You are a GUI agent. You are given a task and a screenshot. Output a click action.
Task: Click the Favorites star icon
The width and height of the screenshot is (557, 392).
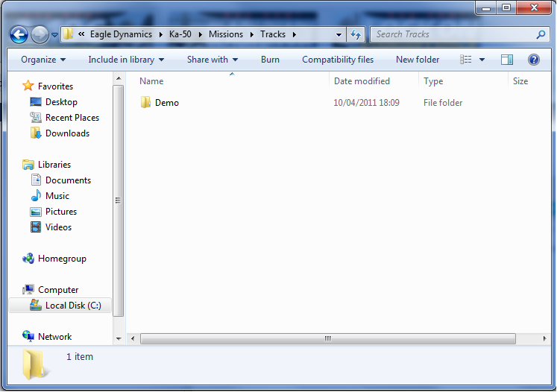pyautogui.click(x=28, y=86)
